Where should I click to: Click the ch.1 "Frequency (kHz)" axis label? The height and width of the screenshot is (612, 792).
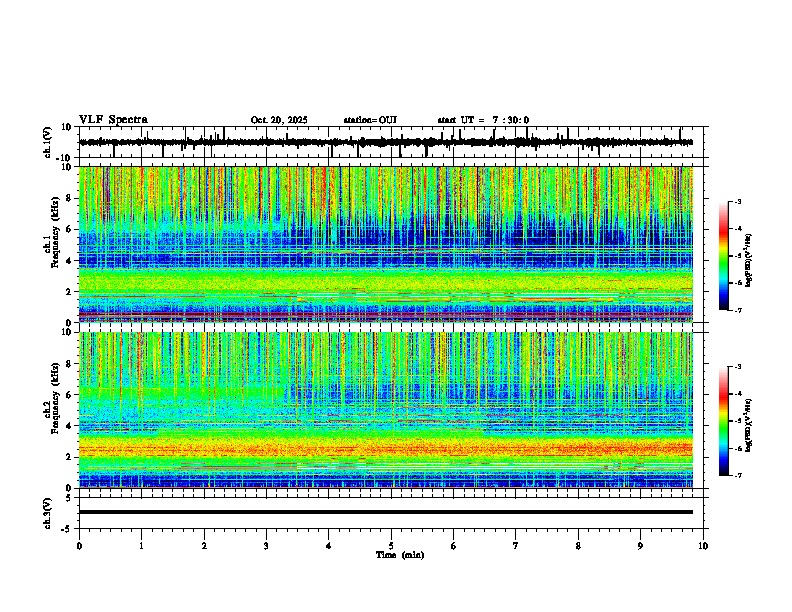(55, 233)
